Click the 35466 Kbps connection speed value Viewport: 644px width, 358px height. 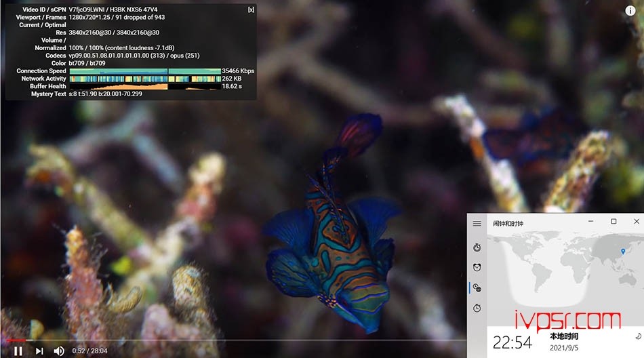point(238,71)
